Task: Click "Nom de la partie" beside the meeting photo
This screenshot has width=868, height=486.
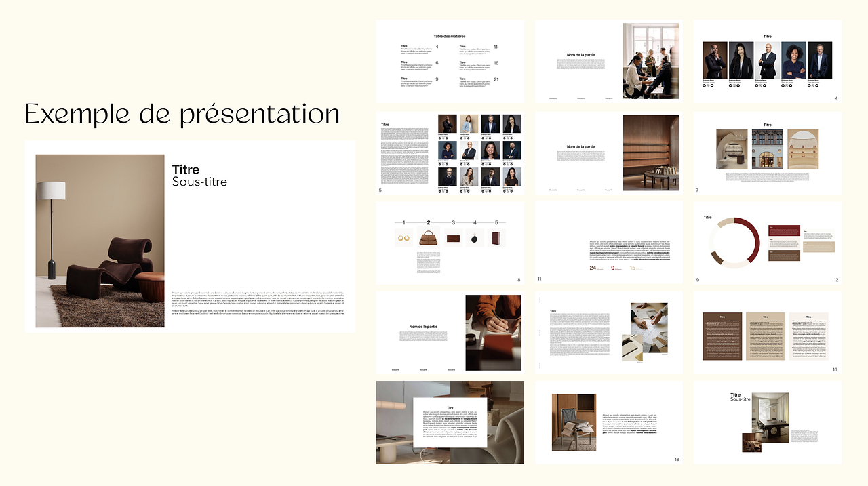Action: [x=580, y=55]
